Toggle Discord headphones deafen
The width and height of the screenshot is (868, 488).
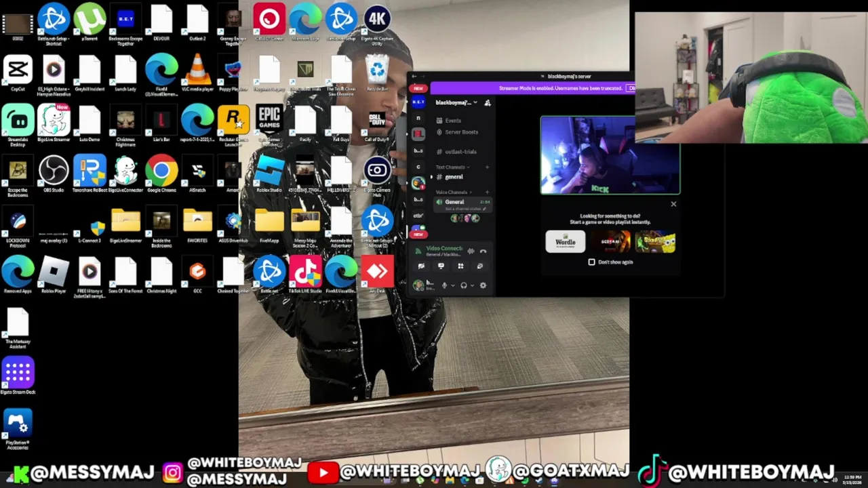[x=464, y=285]
